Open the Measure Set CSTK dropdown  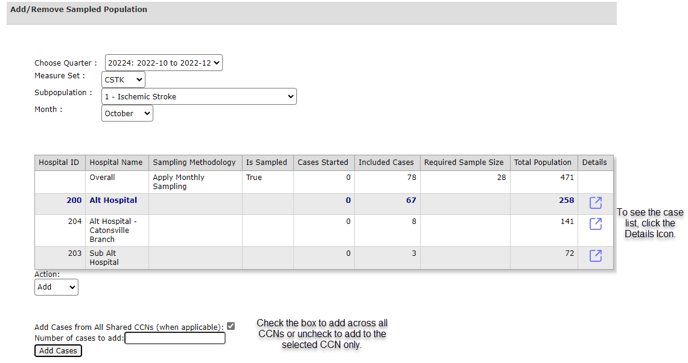point(123,80)
